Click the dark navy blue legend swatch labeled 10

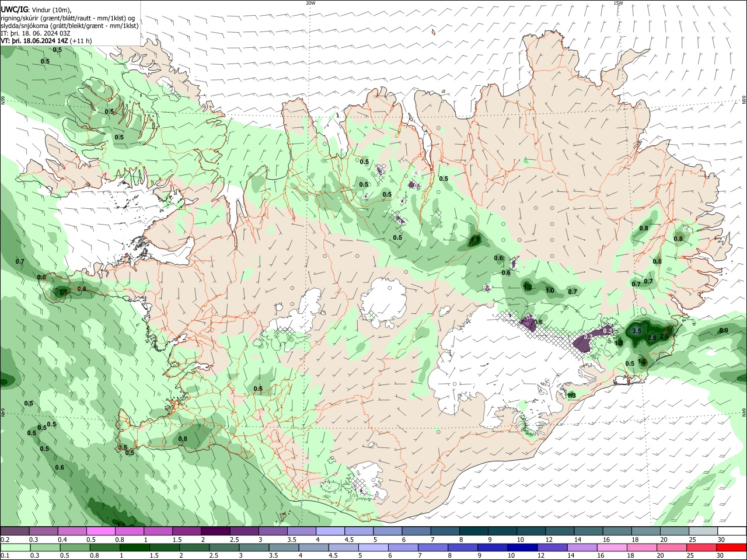522,548
